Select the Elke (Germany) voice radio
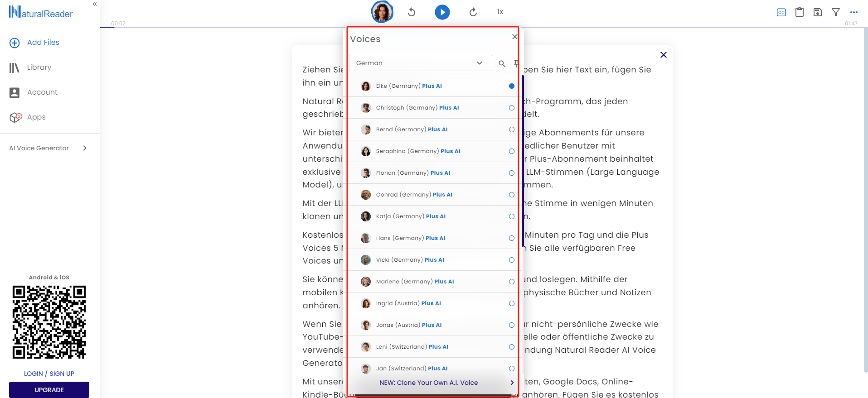Image resolution: width=868 pixels, height=398 pixels. point(512,86)
